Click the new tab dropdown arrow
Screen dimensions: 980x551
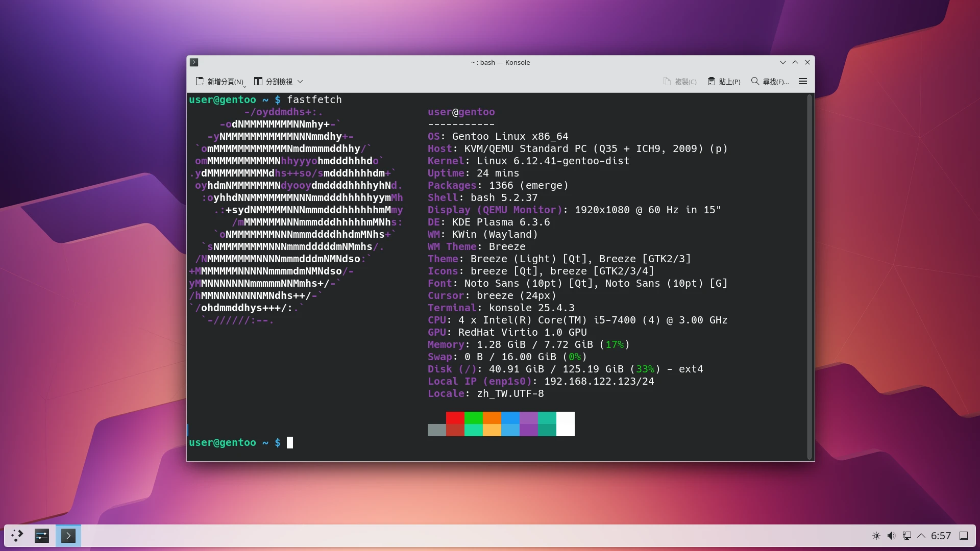click(244, 86)
